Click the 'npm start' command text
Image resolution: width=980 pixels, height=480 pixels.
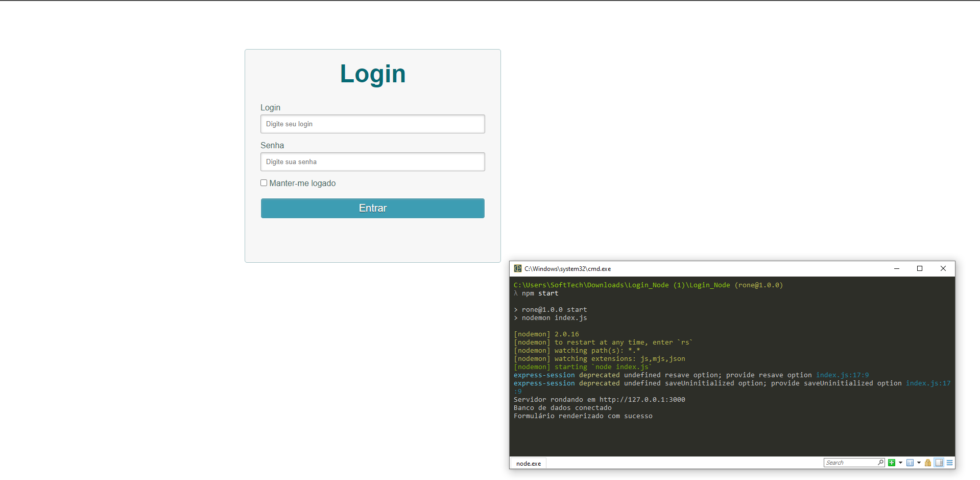click(x=540, y=293)
